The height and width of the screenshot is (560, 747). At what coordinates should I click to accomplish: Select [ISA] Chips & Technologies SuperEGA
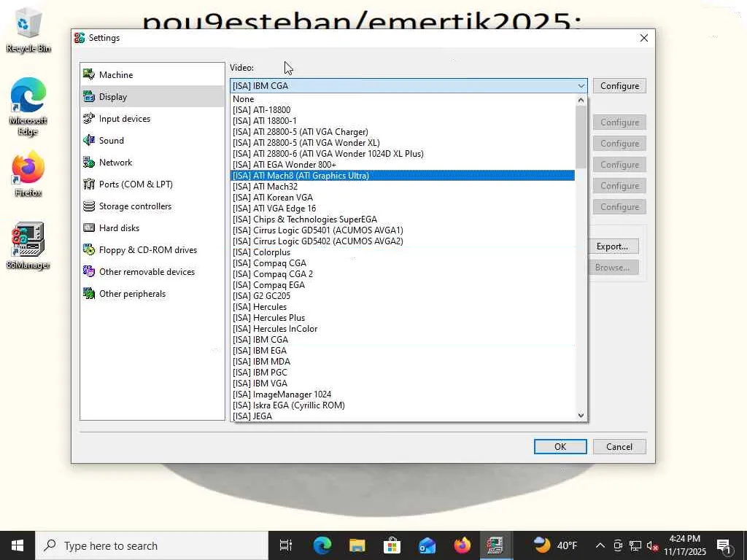coord(403,219)
